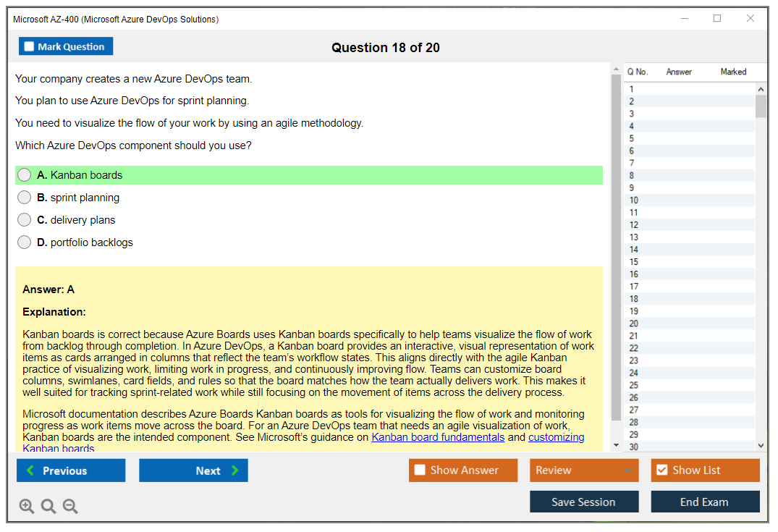Click the zoom in magnifier icon
Screen dimensions: 778x532
(26, 506)
